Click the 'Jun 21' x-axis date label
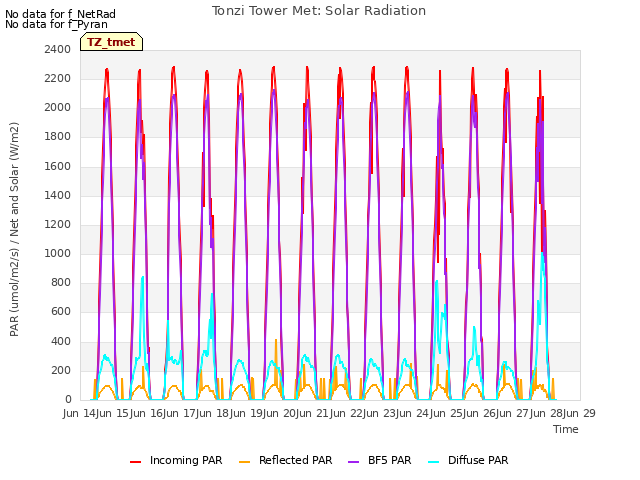 click(x=312, y=413)
